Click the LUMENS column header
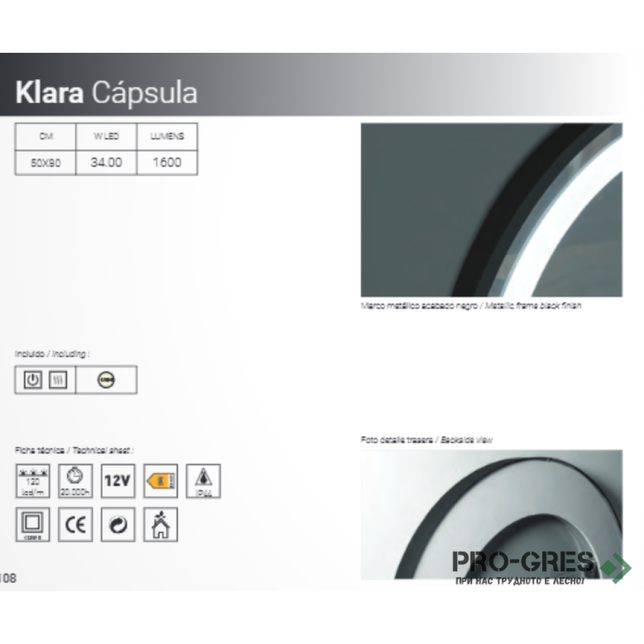The image size is (644, 644). (167, 137)
